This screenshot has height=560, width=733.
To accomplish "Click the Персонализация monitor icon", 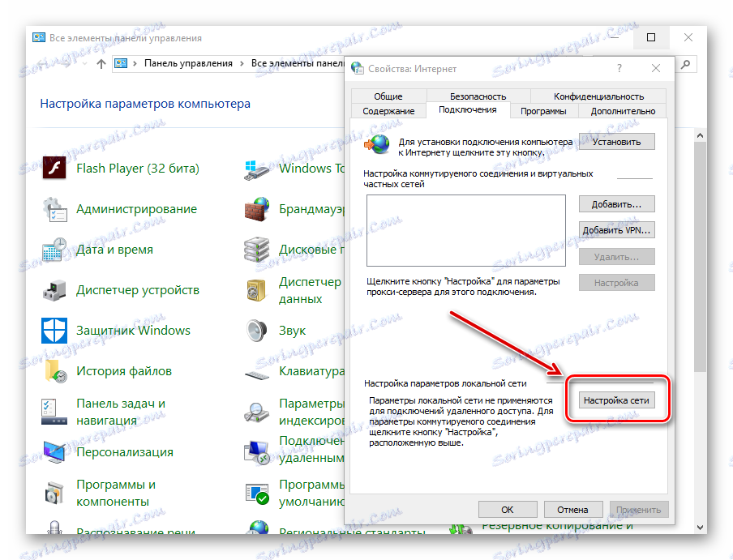I will click(x=54, y=452).
